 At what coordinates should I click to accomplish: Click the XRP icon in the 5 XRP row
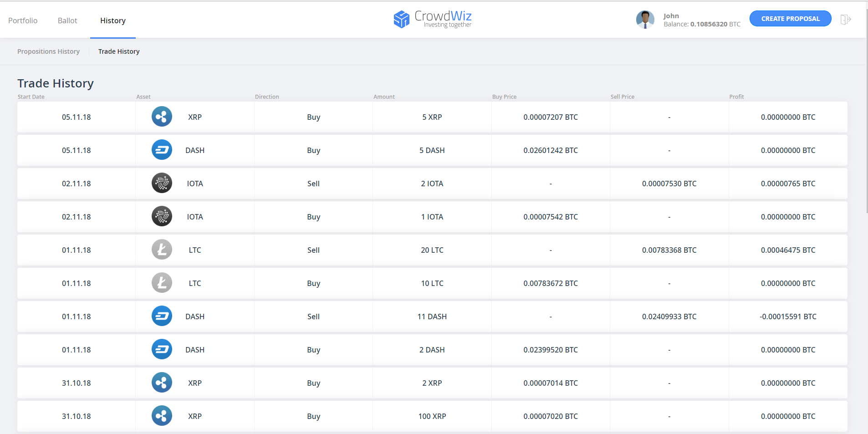tap(162, 117)
